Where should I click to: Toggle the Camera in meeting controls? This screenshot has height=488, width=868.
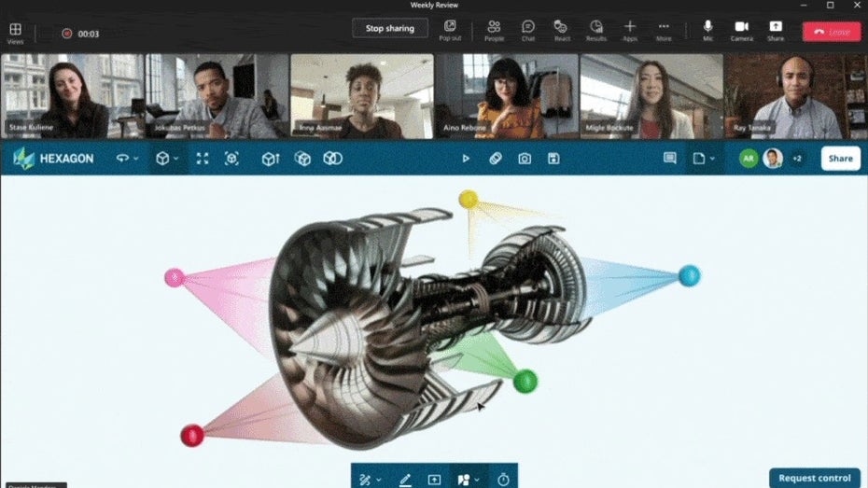742,30
